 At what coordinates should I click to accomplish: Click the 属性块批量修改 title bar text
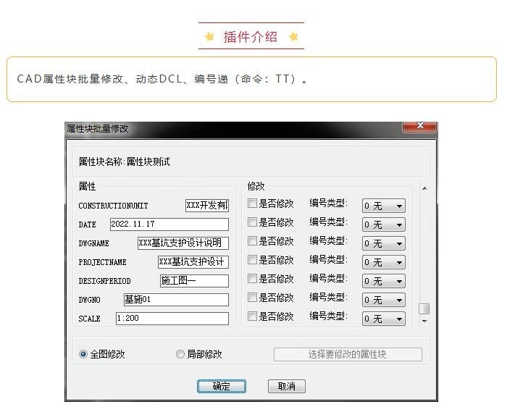click(x=97, y=129)
